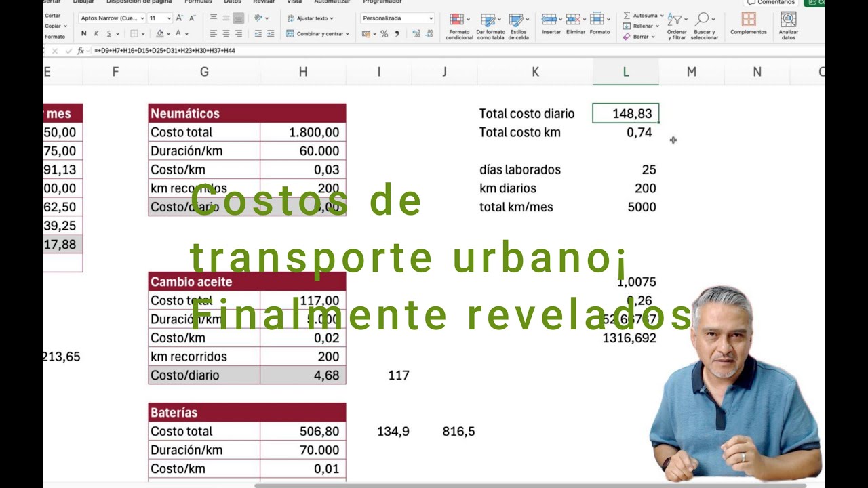The height and width of the screenshot is (488, 868).
Task: Apply italic formatting (K icon)
Action: (x=96, y=33)
